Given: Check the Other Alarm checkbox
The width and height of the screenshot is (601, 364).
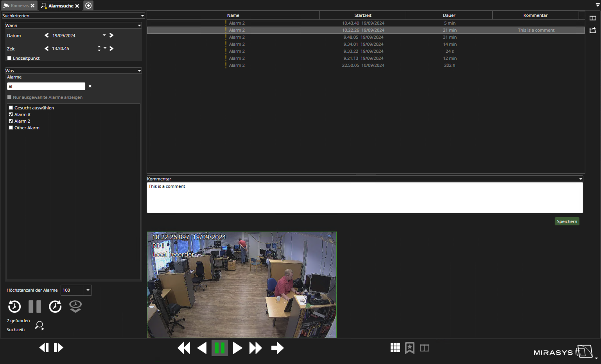Looking at the screenshot, I should (x=11, y=128).
